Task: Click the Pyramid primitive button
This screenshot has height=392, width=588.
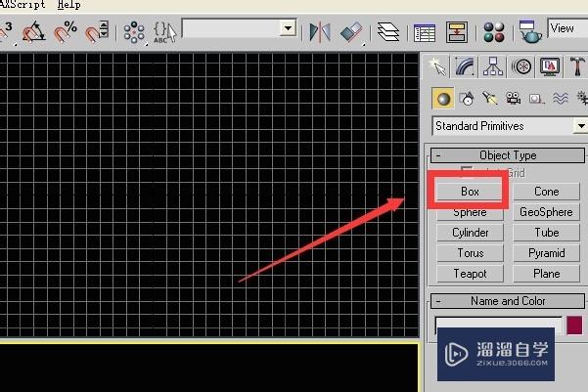Action: 546,253
